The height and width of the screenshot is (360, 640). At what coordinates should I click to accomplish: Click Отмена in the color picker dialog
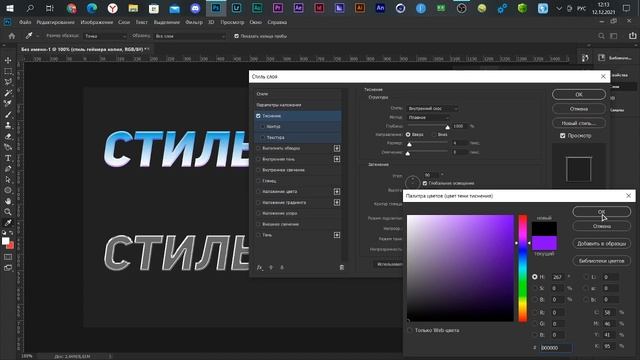[x=602, y=226]
